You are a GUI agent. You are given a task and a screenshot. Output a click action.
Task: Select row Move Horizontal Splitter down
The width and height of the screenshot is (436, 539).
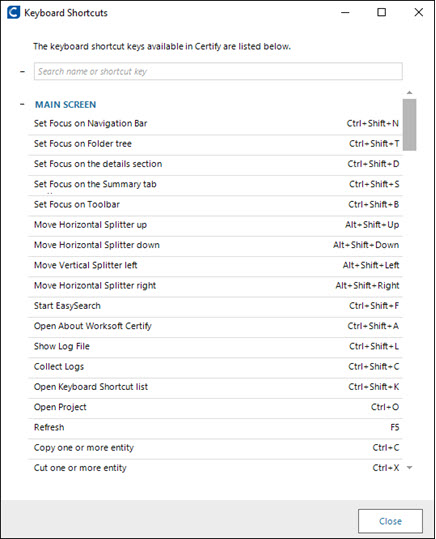click(215, 245)
